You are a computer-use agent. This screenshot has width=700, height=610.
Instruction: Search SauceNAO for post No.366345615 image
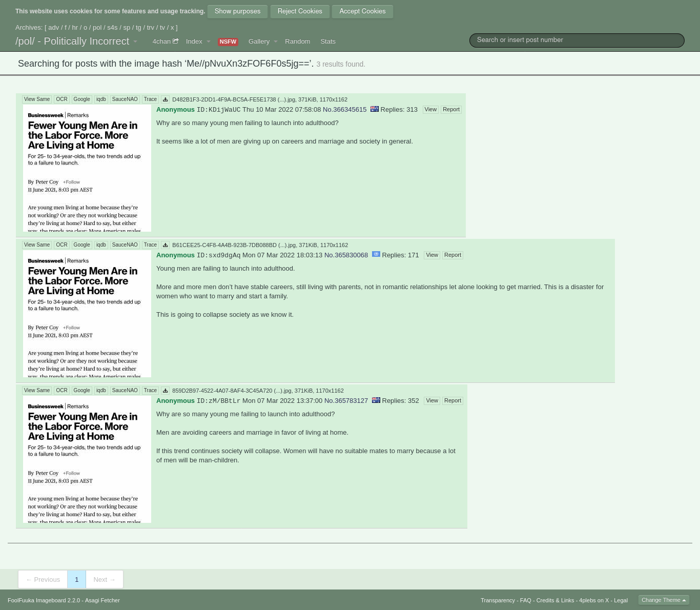point(125,99)
